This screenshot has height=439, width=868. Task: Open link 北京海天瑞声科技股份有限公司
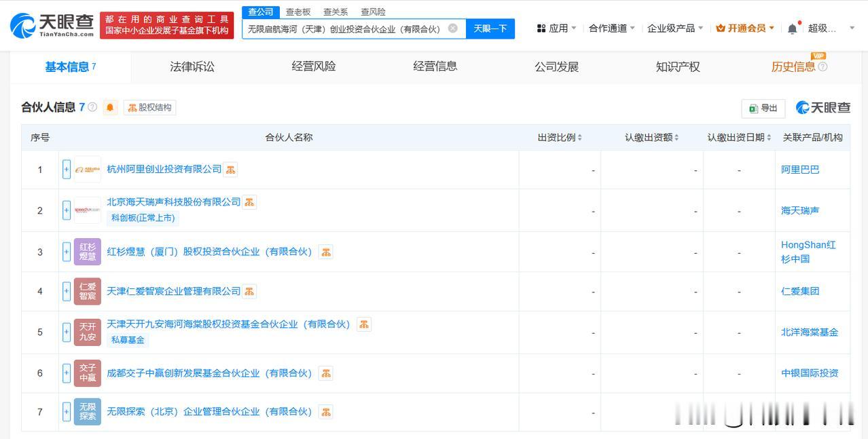click(174, 202)
